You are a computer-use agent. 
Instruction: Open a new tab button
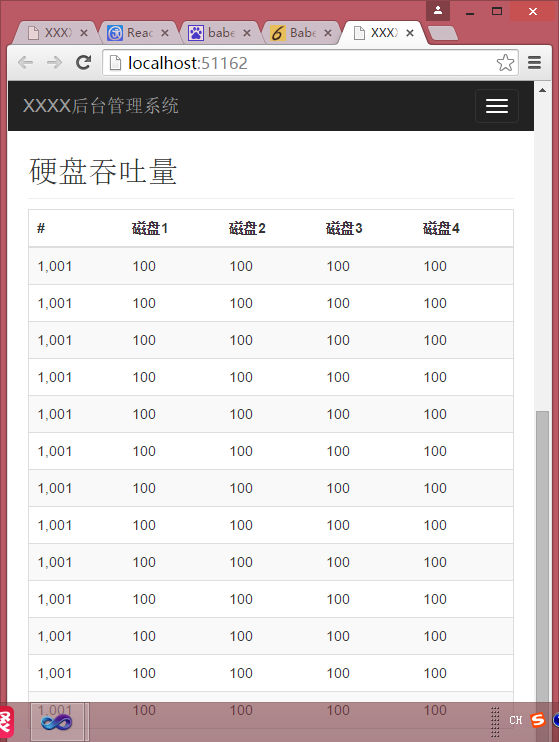[442, 33]
